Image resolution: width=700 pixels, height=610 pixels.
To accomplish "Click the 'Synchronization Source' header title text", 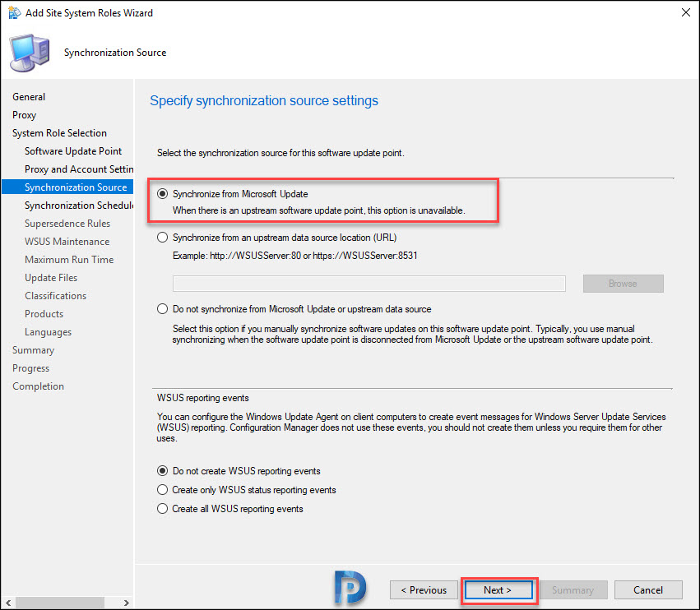I will pyautogui.click(x=114, y=53).
